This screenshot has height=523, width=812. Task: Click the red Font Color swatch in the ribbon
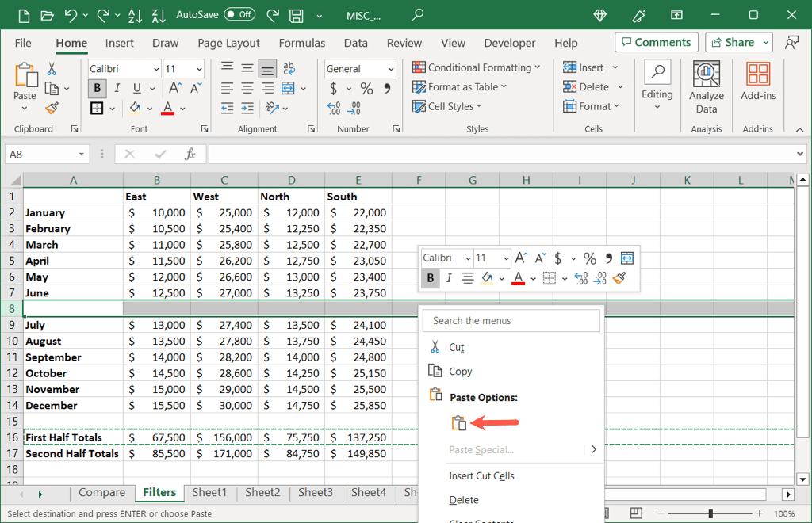coord(167,108)
